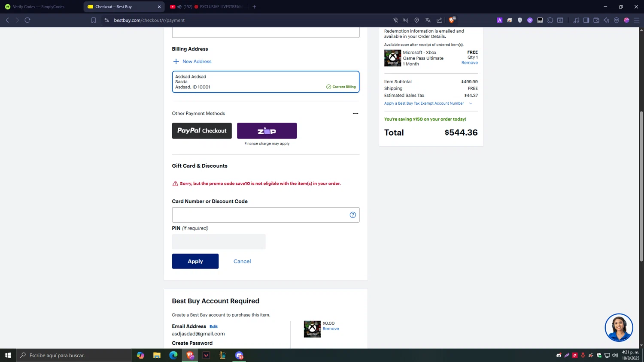Add a New Address with plus icon
This screenshot has width=644, height=362.
pos(192,61)
